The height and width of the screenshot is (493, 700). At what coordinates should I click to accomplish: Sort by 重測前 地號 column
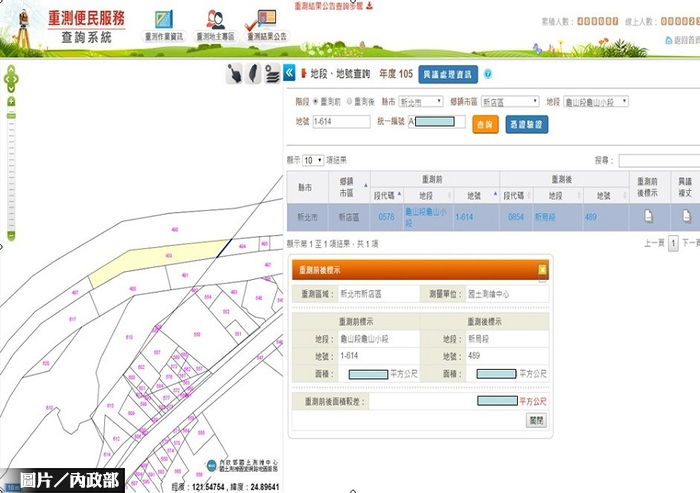477,196
